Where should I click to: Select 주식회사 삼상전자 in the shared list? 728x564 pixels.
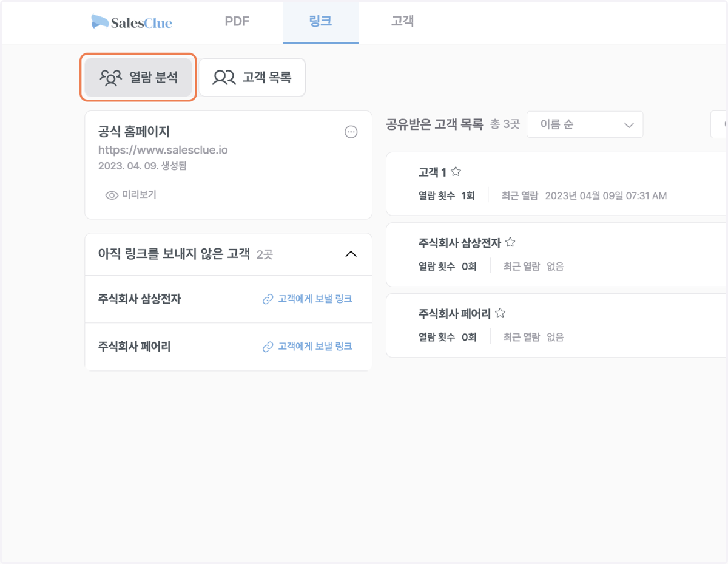tap(460, 243)
